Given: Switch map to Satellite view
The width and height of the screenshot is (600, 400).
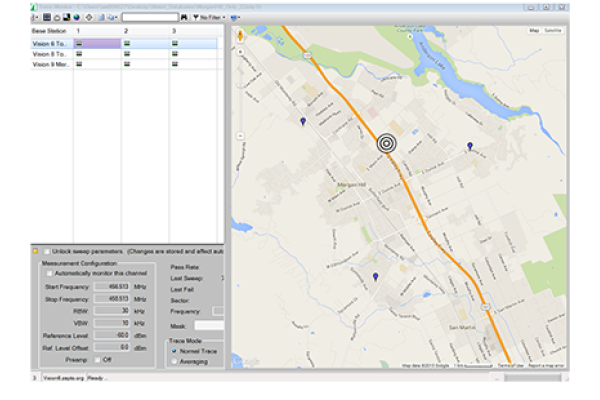Looking at the screenshot, I should tap(553, 31).
